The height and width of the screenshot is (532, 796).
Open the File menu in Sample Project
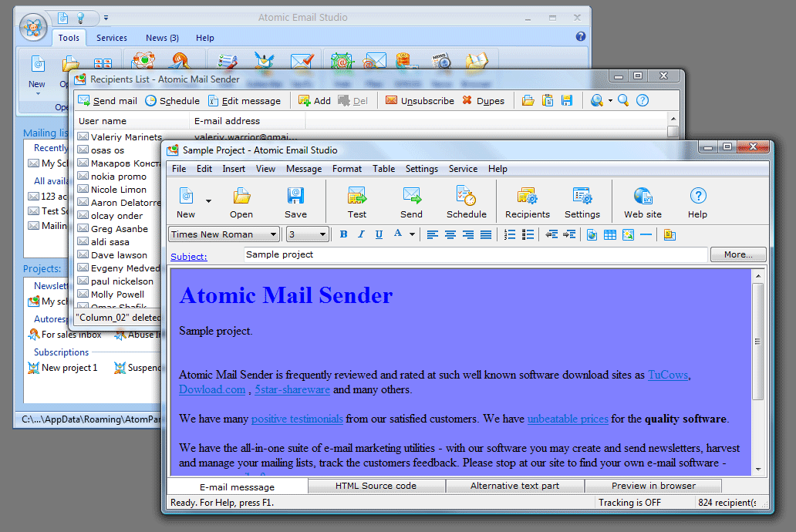click(x=179, y=169)
